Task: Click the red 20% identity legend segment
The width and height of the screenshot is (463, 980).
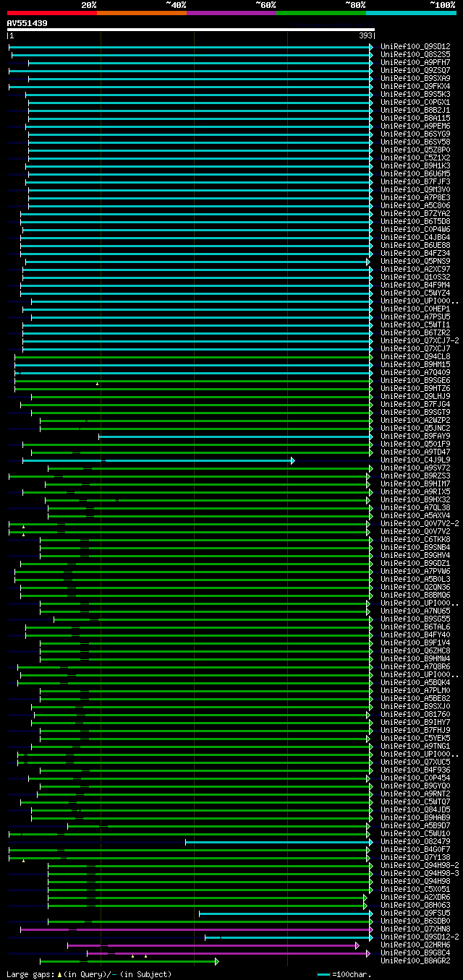Action: coord(51,13)
